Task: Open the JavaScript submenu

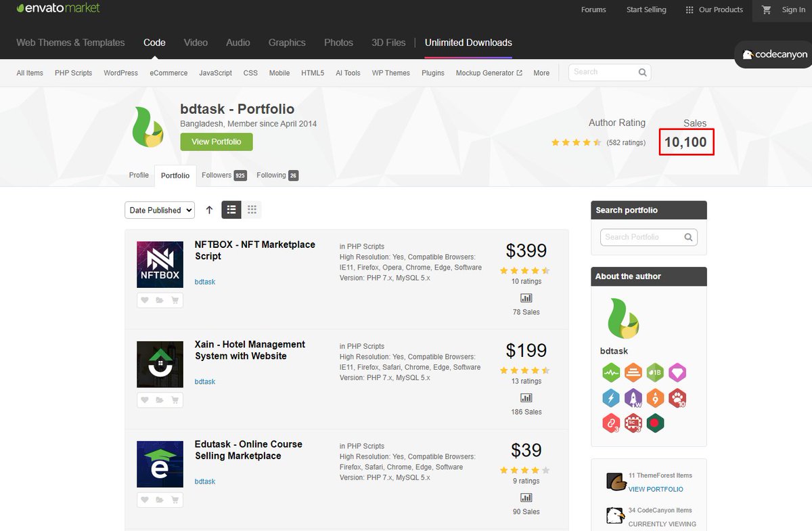Action: (x=215, y=72)
